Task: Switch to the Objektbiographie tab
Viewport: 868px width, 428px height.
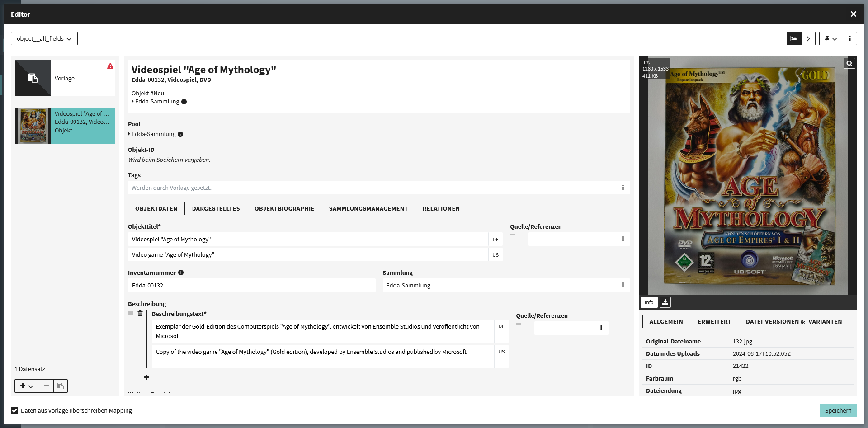Action: pyautogui.click(x=284, y=209)
